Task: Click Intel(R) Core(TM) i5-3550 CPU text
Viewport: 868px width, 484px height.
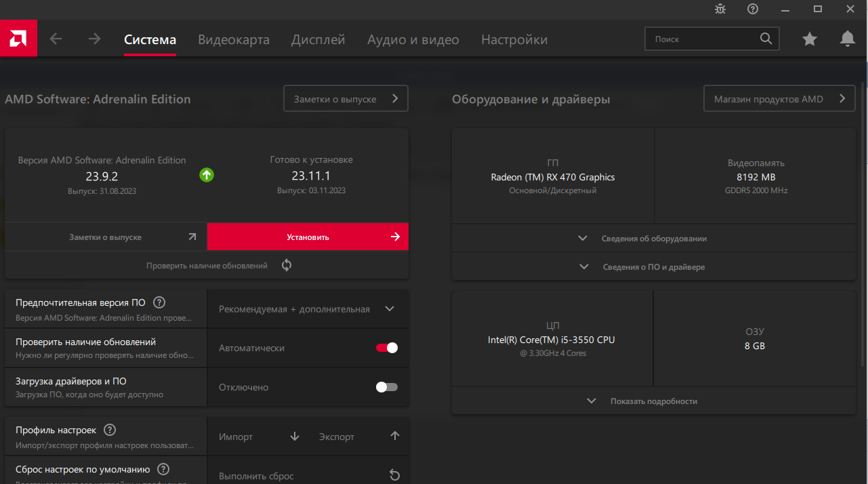Action: click(552, 340)
